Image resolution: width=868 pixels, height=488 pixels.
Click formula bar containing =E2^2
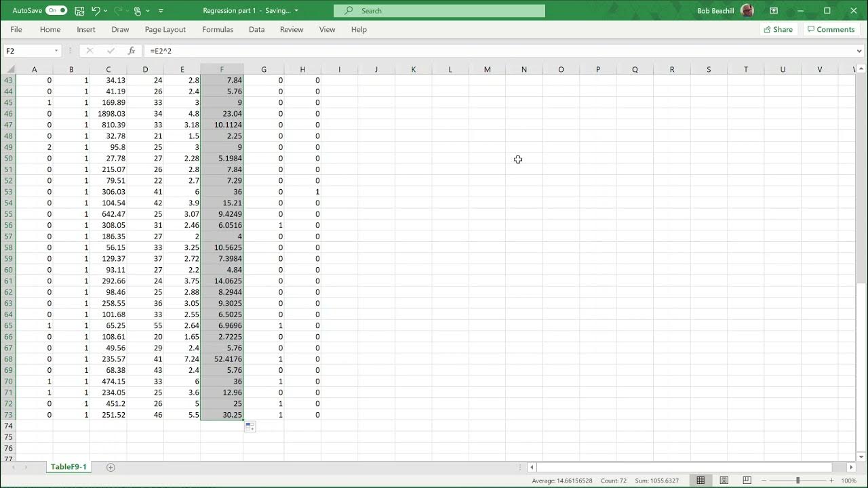click(498, 51)
